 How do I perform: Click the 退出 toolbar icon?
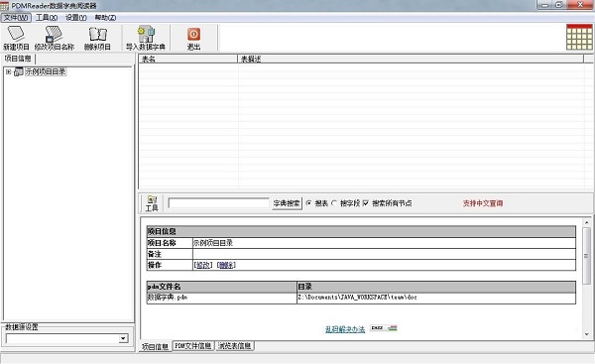click(x=193, y=38)
